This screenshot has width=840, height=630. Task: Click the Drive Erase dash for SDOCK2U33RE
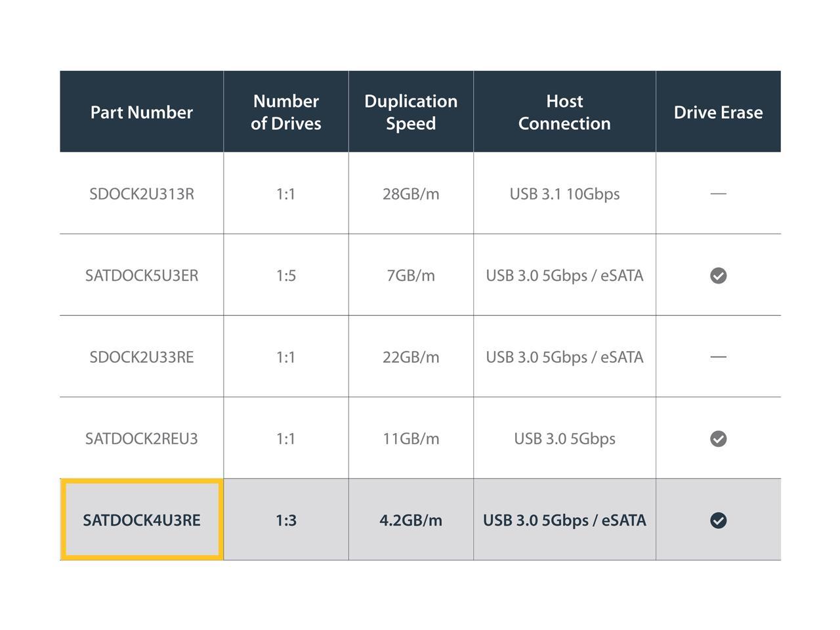pos(718,357)
